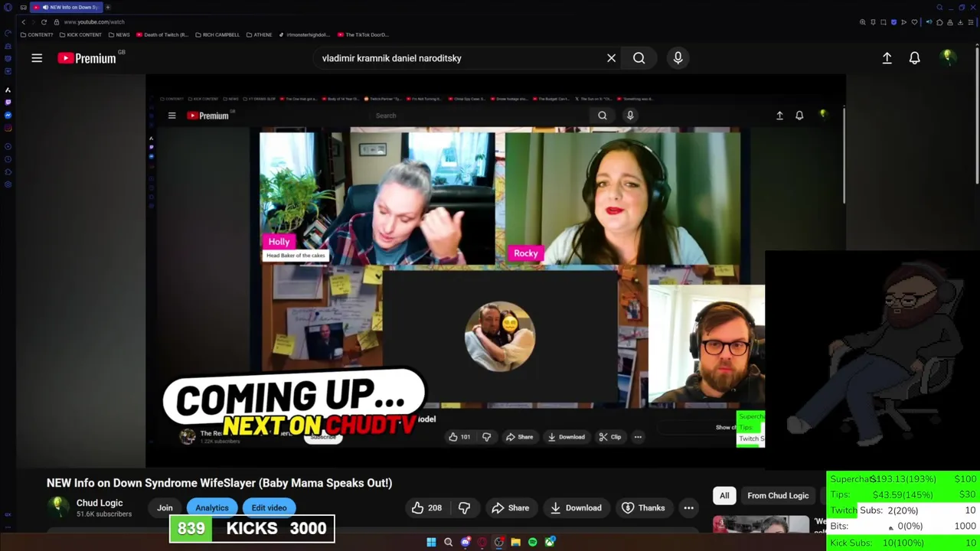Clear the search box with the X
Image resolution: width=980 pixels, height=551 pixels.
coord(611,58)
